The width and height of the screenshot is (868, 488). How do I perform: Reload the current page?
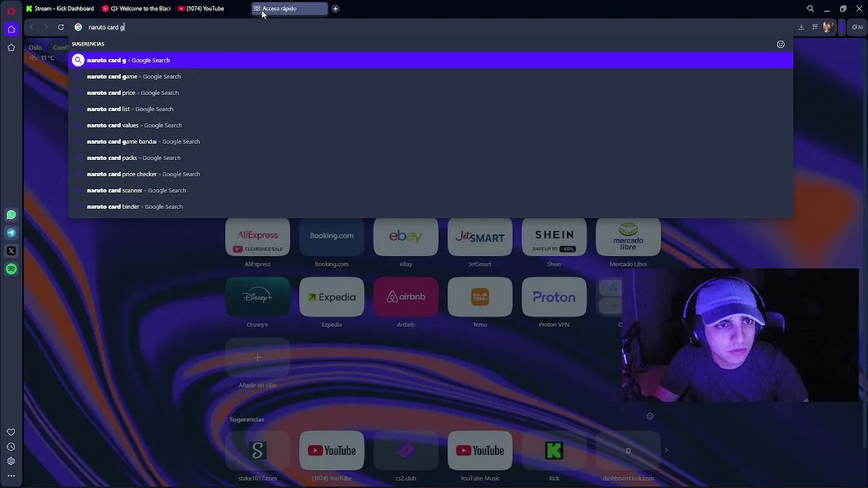(61, 27)
